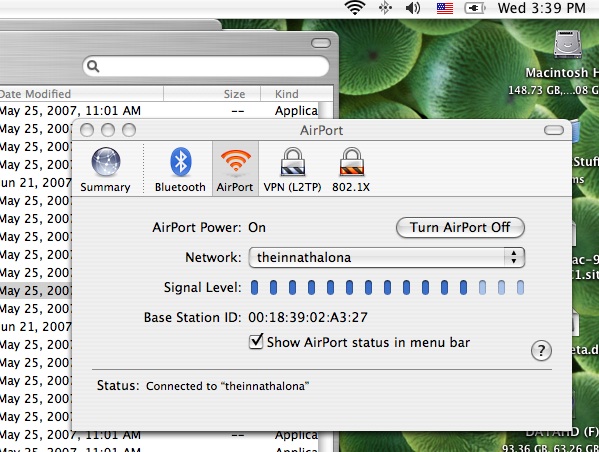Switch to the Bluetooth pane
The width and height of the screenshot is (599, 452).
180,169
